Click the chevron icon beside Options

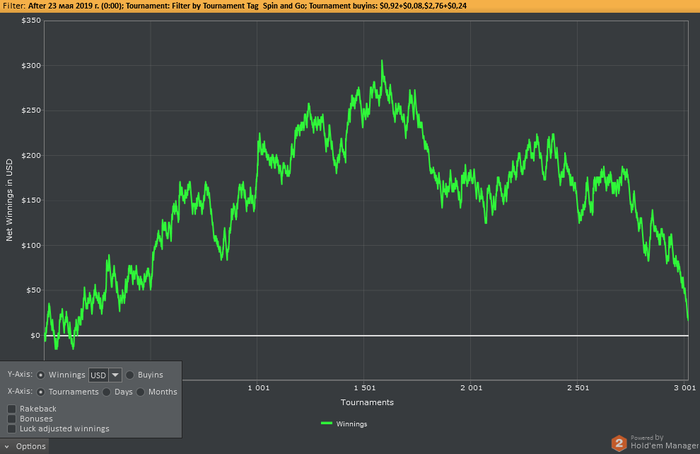(x=7, y=446)
